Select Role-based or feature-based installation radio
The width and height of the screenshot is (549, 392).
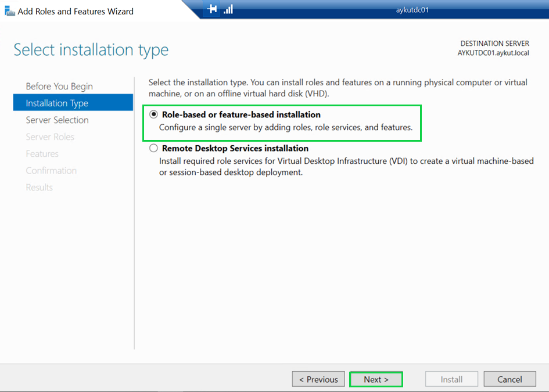[x=153, y=114]
